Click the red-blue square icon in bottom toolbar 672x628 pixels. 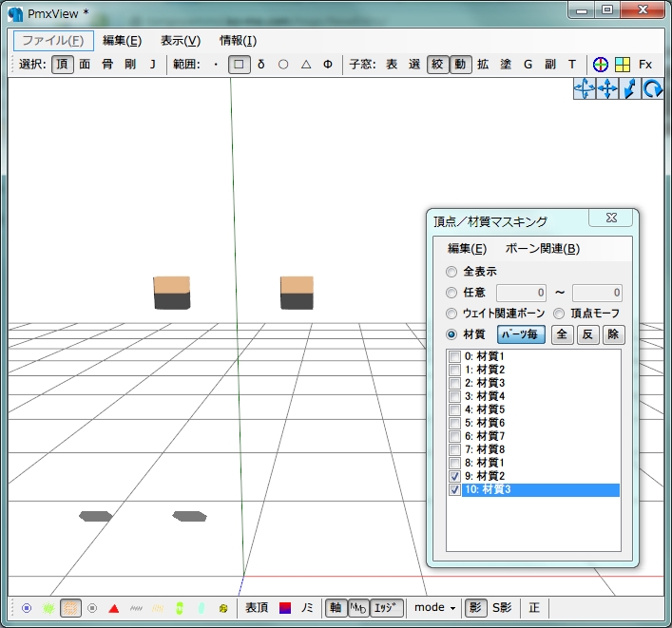(285, 608)
